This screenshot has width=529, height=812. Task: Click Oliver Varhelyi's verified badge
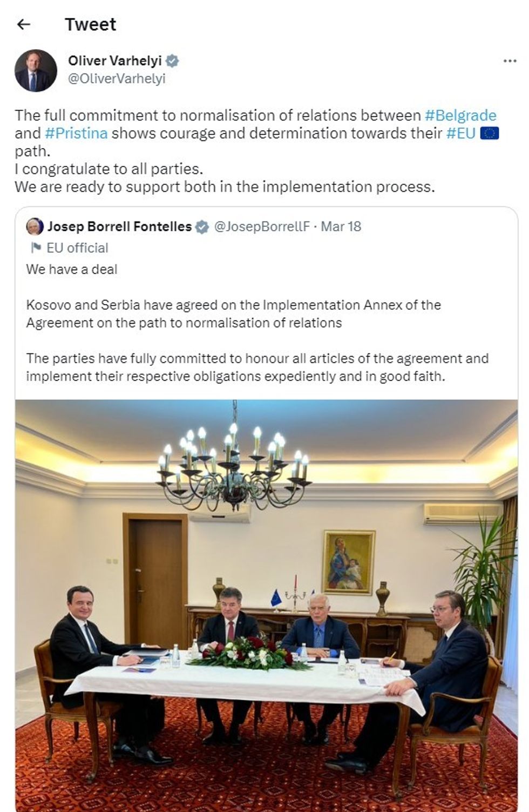pyautogui.click(x=172, y=61)
